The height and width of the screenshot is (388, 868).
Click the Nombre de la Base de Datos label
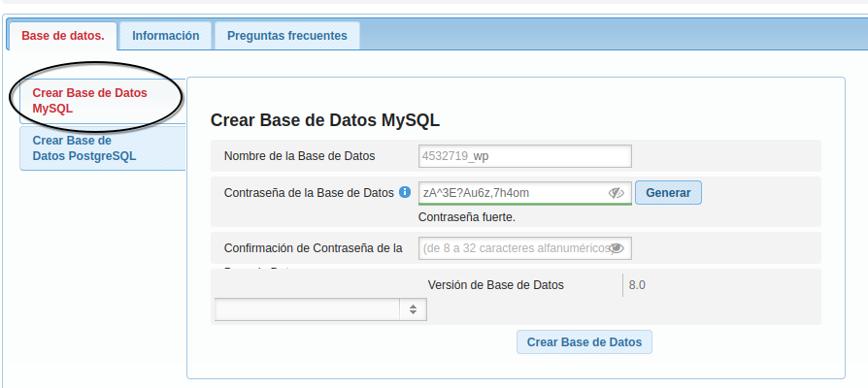coord(299,156)
